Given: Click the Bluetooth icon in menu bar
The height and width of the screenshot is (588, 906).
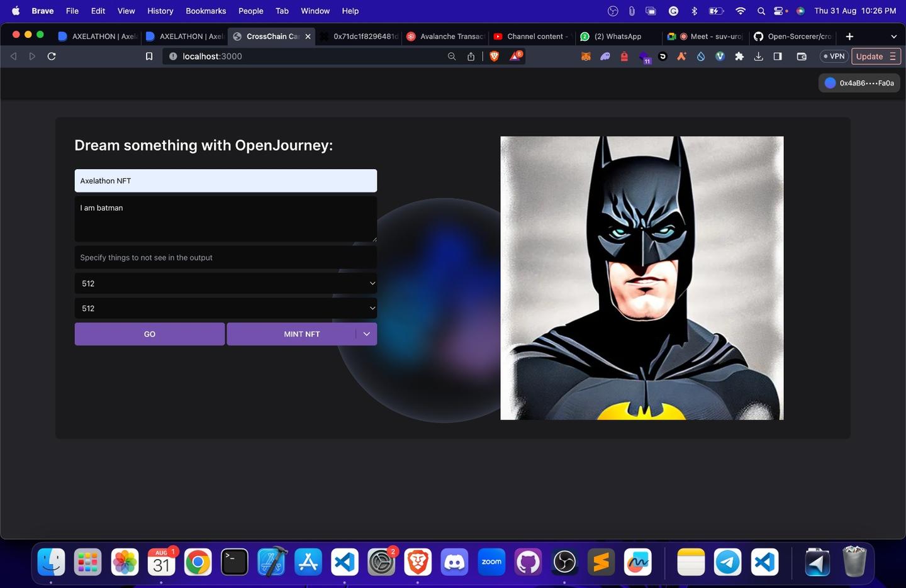Looking at the screenshot, I should tap(694, 11).
